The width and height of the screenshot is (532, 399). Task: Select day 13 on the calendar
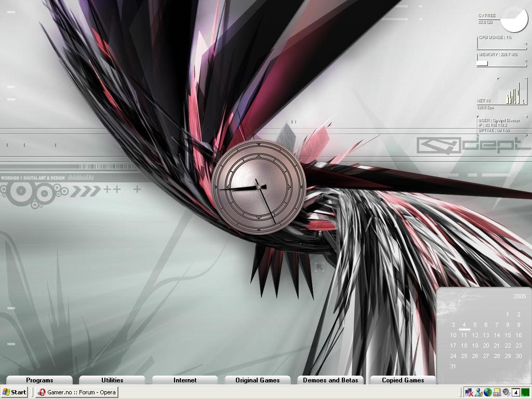(486, 335)
